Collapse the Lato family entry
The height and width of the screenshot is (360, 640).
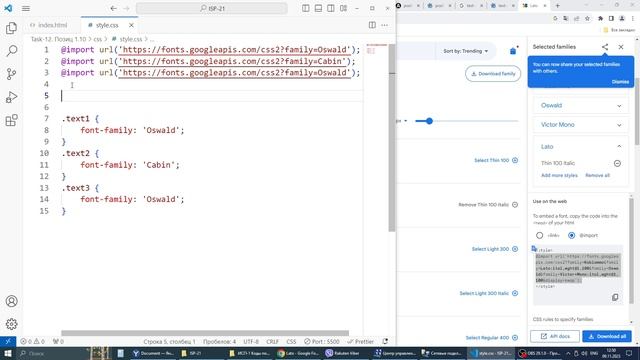click(x=619, y=146)
